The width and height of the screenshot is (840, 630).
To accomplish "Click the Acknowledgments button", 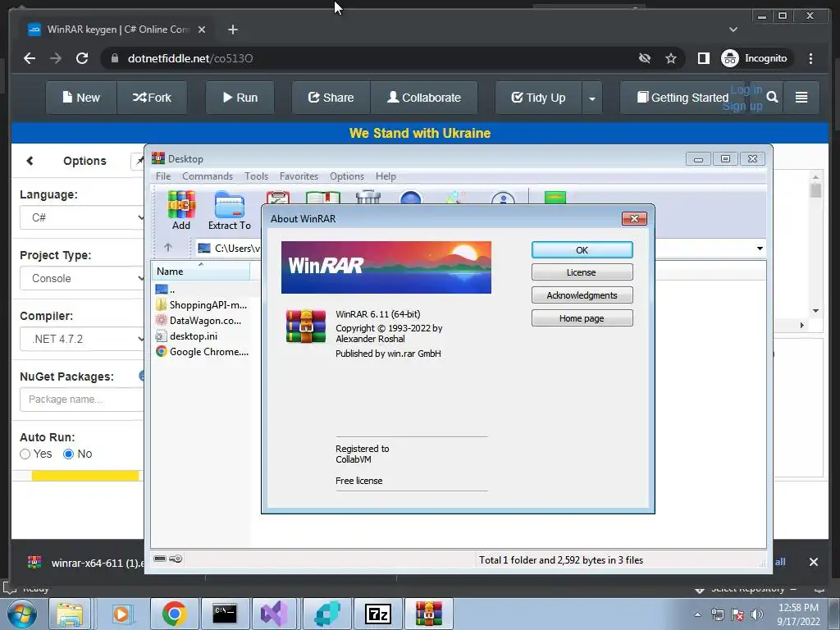I will [x=582, y=295].
